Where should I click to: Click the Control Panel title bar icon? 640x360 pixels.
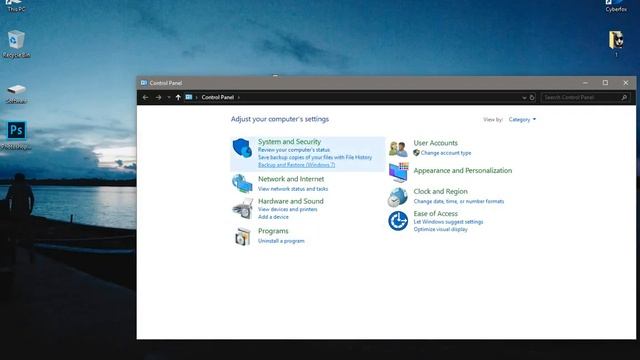click(x=144, y=83)
